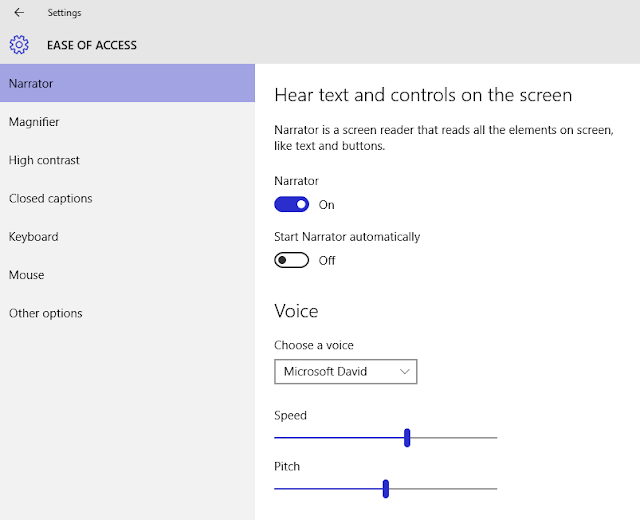The height and width of the screenshot is (520, 640).
Task: Enable Start Narrator automatically switch
Action: pyautogui.click(x=291, y=260)
